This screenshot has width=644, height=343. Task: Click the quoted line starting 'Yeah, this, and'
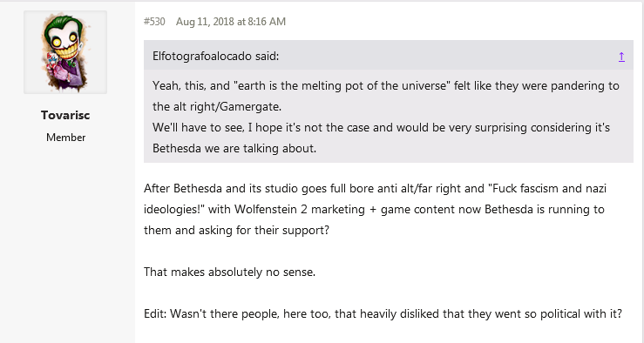[386, 85]
